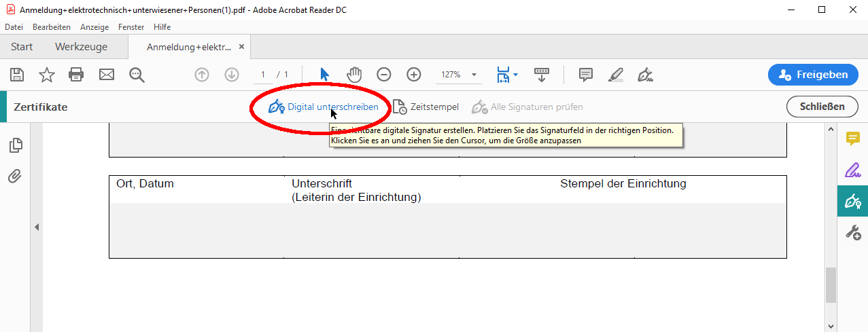Click the fit-page width icon

[503, 75]
